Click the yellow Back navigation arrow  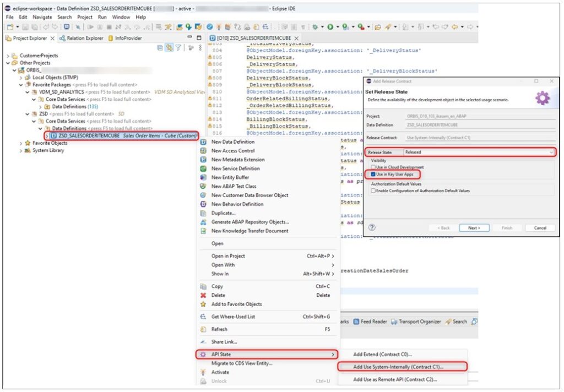click(454, 27)
